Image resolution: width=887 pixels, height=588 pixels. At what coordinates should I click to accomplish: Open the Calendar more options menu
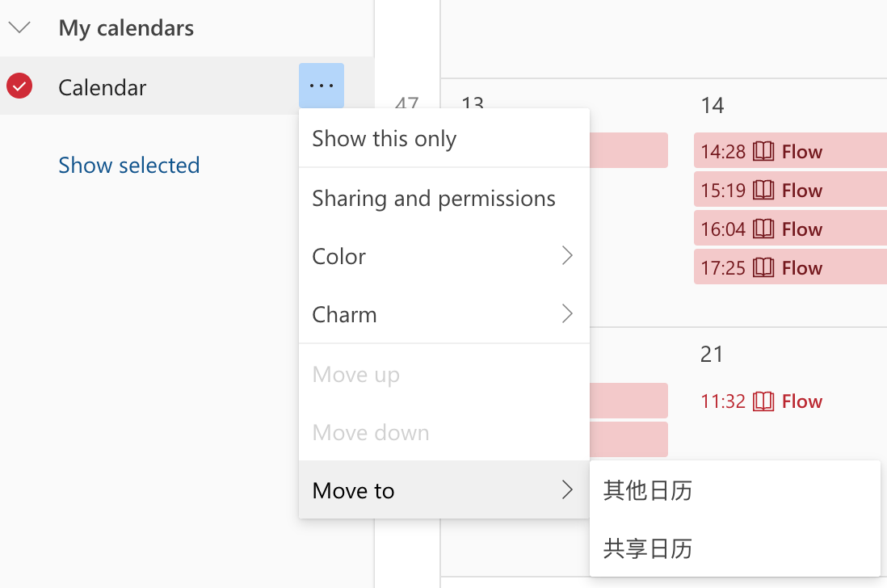point(322,85)
